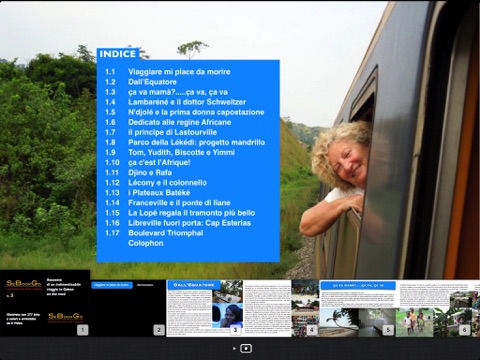This screenshot has height=360, width=480.
Task: Open the Colophon entry
Action: (x=146, y=243)
